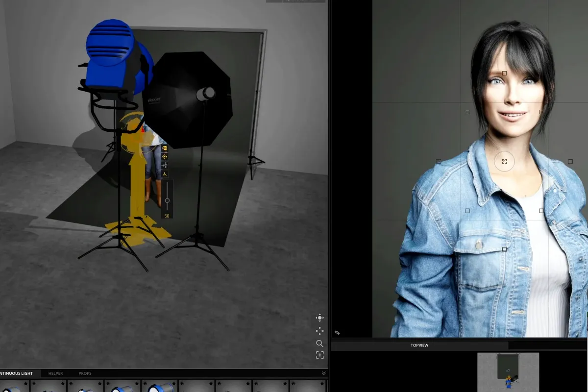Click the tripod stand icon beside the lamp
This screenshot has height=392, width=588.
pyautogui.click(x=165, y=174)
